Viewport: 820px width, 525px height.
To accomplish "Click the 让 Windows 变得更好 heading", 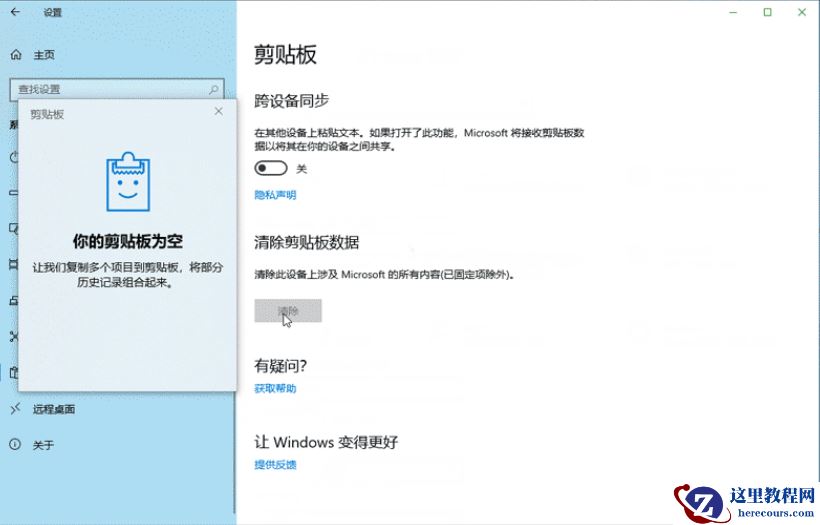I will point(326,442).
